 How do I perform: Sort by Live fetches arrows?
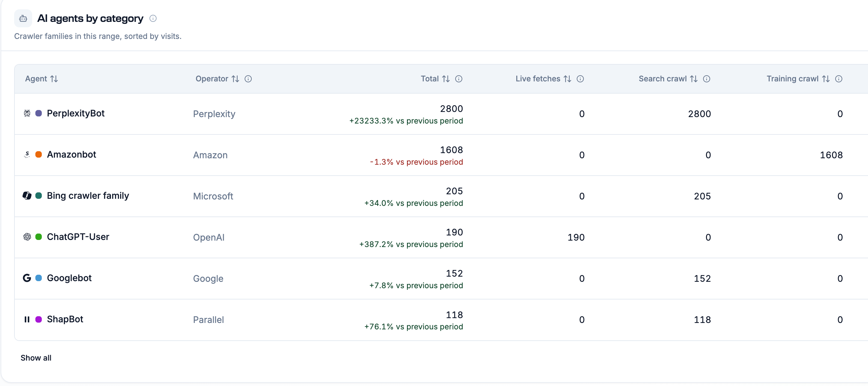point(567,78)
